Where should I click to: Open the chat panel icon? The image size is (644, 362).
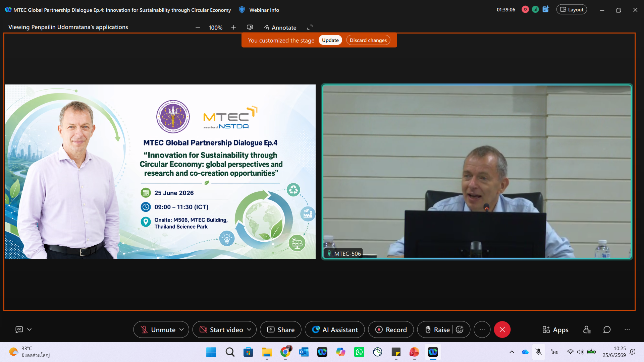pyautogui.click(x=607, y=330)
